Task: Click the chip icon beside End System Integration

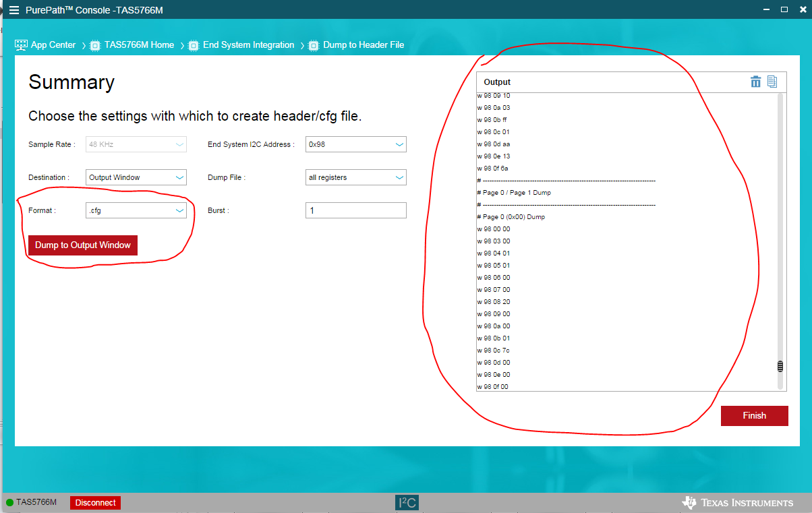Action: [194, 45]
